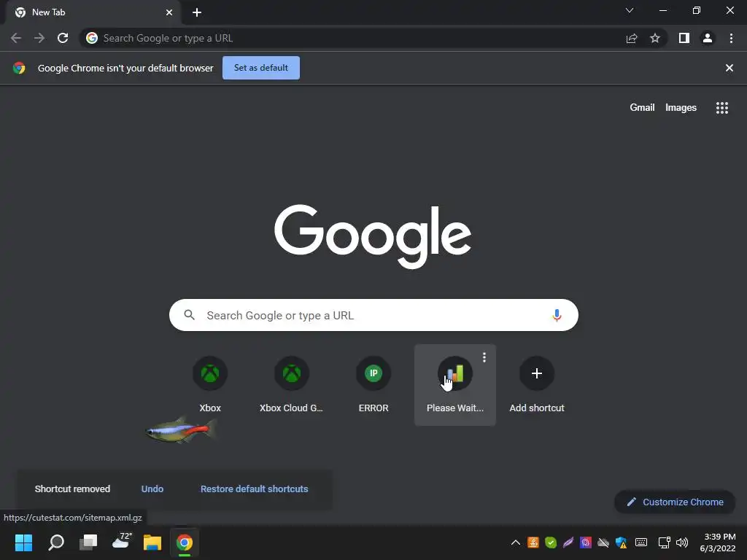Select the New Tab tab
Image resolution: width=747 pixels, height=560 pixels.
[93, 12]
